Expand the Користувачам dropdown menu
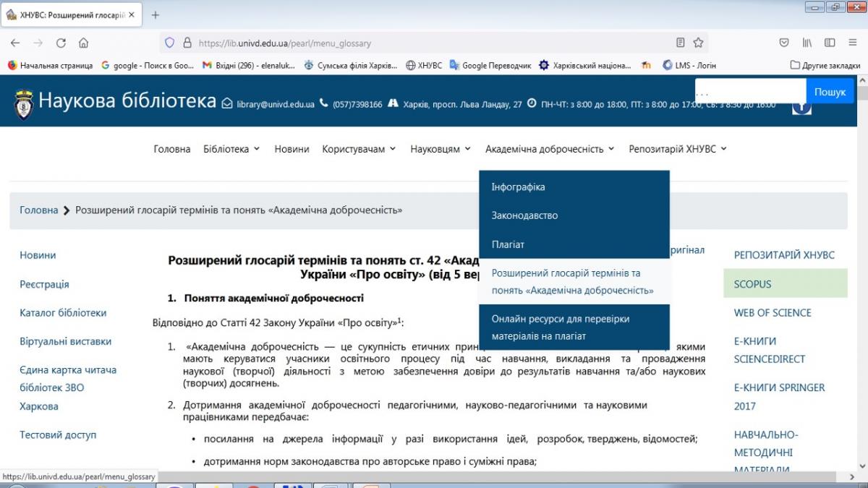 point(359,149)
